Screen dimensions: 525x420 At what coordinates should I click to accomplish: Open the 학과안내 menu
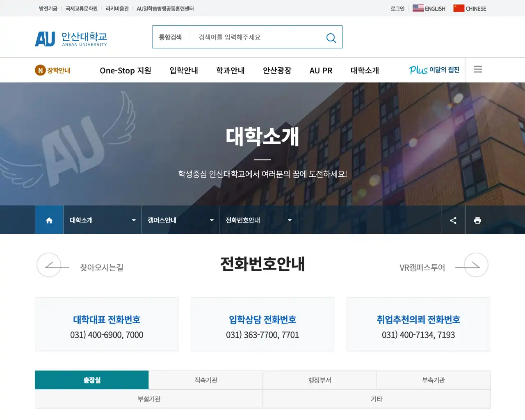tap(230, 70)
